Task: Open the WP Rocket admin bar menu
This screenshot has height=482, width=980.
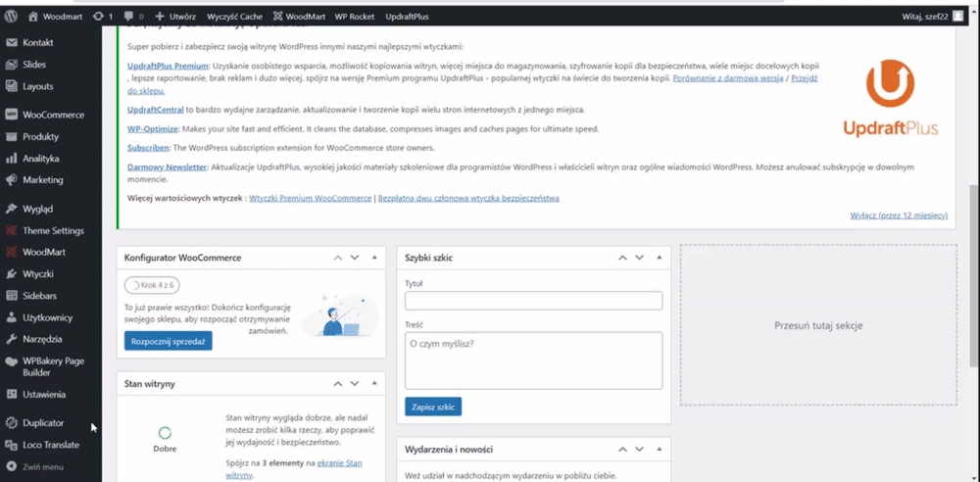Action: pos(355,17)
